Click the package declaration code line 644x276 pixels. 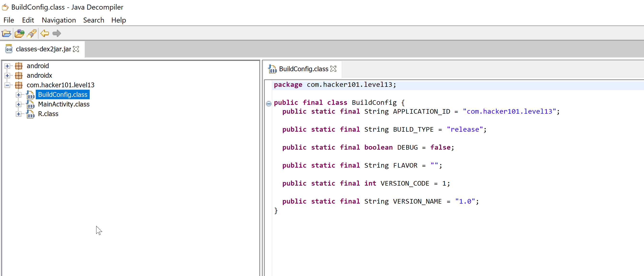point(335,85)
